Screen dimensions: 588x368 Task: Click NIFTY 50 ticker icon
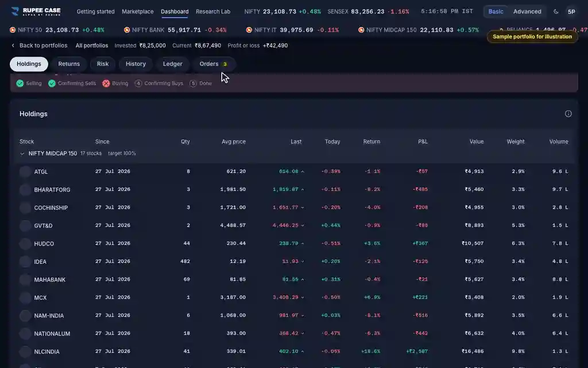pos(13,30)
